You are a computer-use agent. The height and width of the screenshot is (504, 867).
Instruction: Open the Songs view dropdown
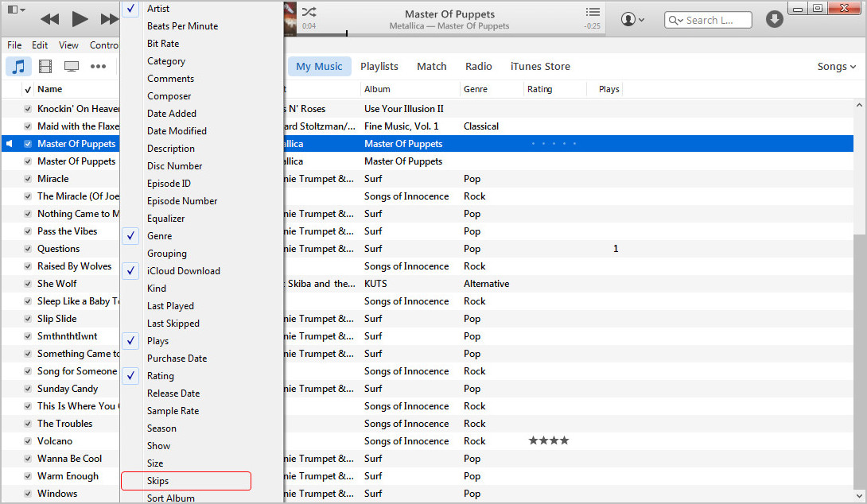tap(836, 66)
